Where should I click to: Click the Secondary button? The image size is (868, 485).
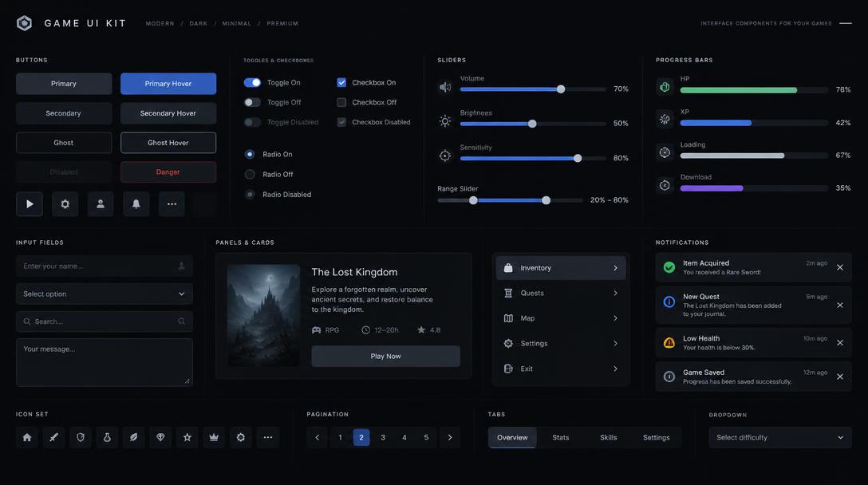(x=64, y=113)
